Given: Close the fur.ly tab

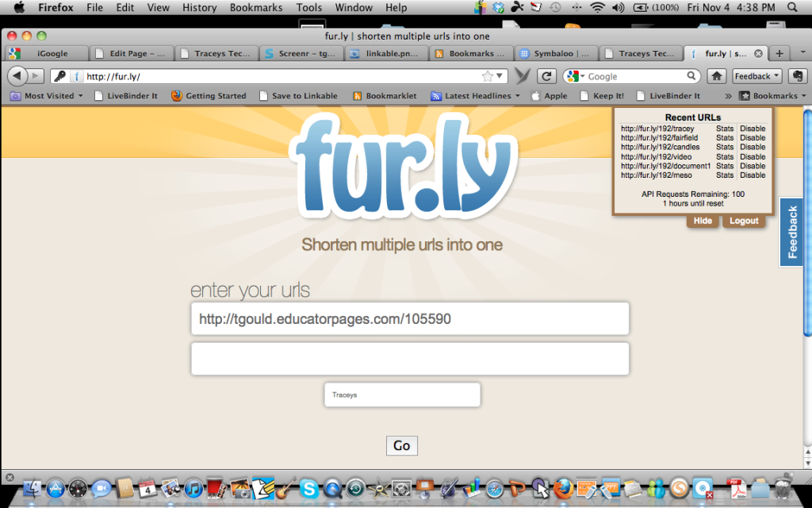Looking at the screenshot, I should 757,53.
